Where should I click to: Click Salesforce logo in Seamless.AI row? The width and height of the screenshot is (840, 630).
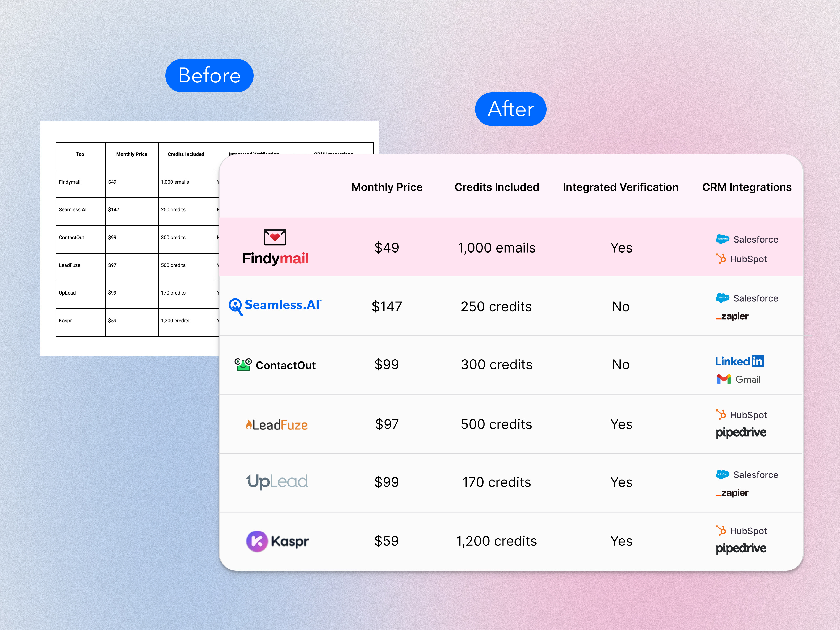click(x=747, y=298)
